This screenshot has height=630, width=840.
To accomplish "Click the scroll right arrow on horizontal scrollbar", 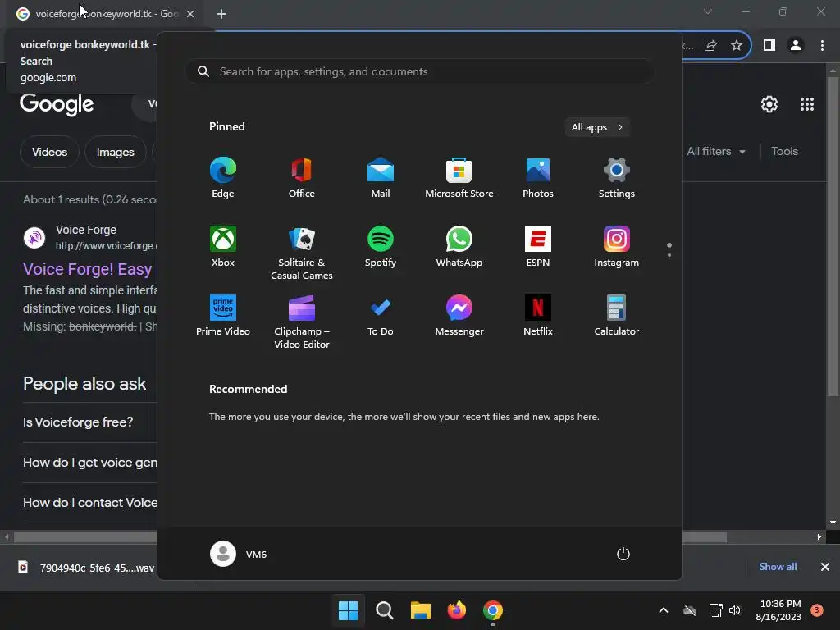I will (819, 536).
